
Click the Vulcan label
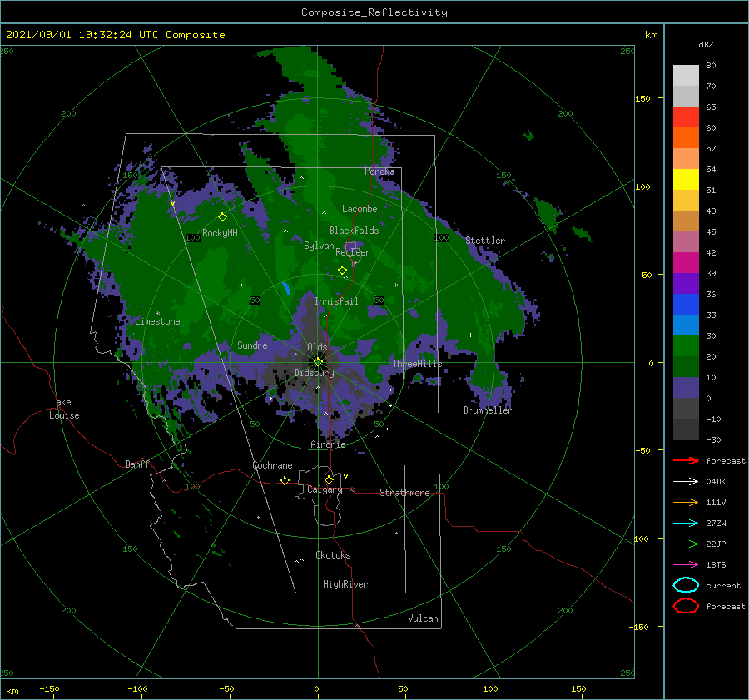click(424, 618)
